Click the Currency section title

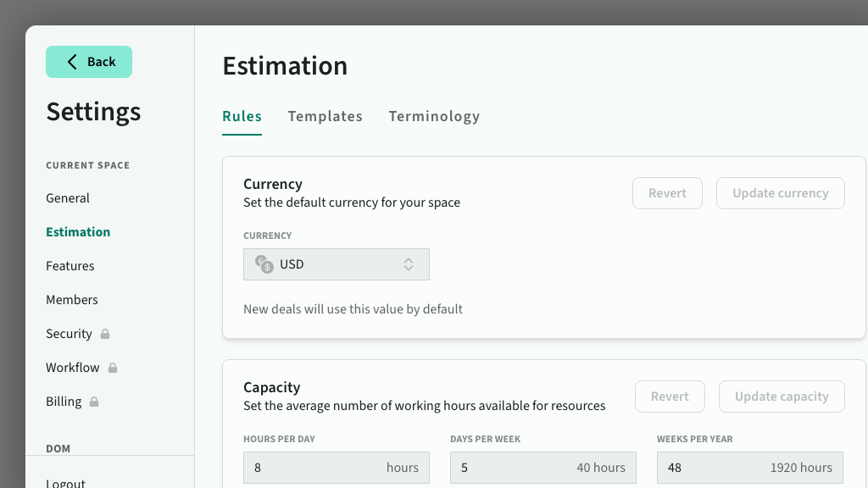coord(273,184)
